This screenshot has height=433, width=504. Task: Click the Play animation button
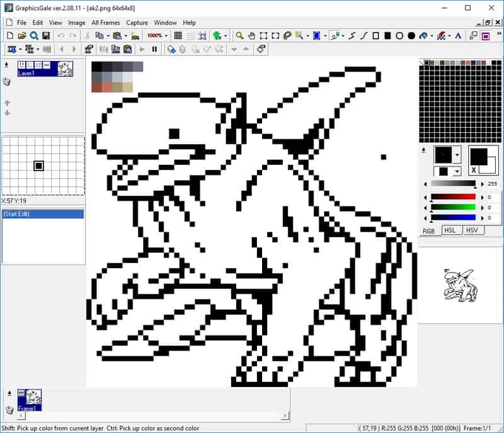pyautogui.click(x=142, y=49)
